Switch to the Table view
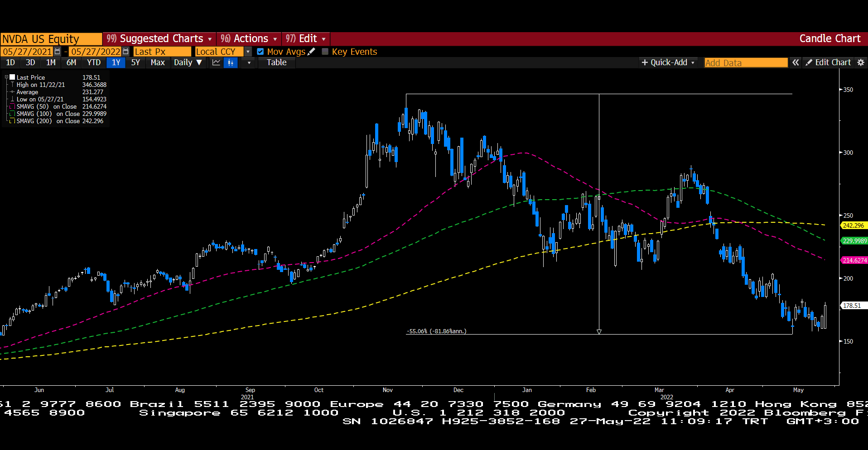 276,62
